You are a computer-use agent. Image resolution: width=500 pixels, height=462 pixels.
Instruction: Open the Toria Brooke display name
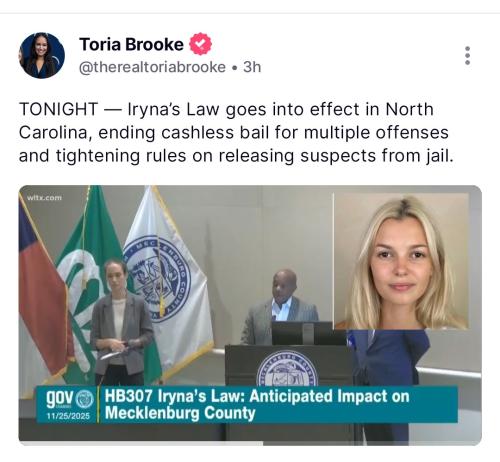131,44
